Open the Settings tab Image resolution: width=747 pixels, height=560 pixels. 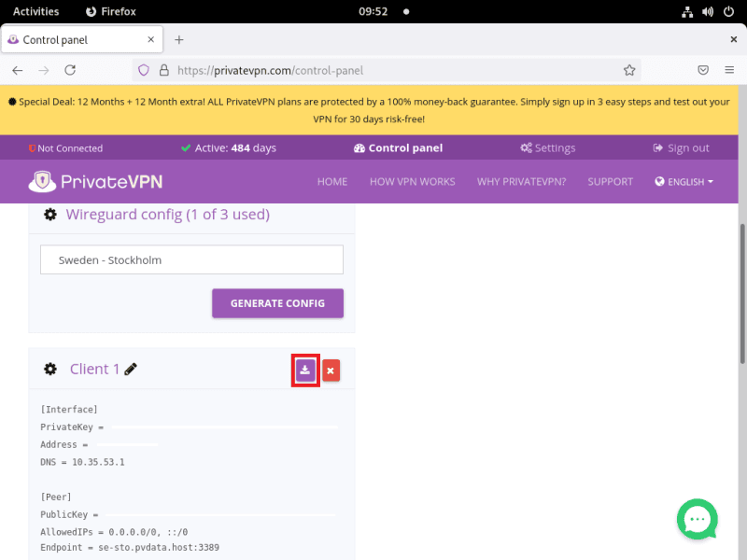coord(547,147)
